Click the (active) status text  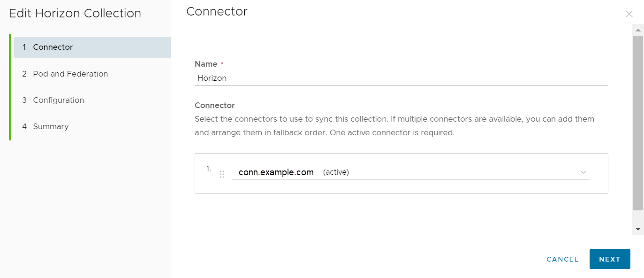[x=336, y=172]
